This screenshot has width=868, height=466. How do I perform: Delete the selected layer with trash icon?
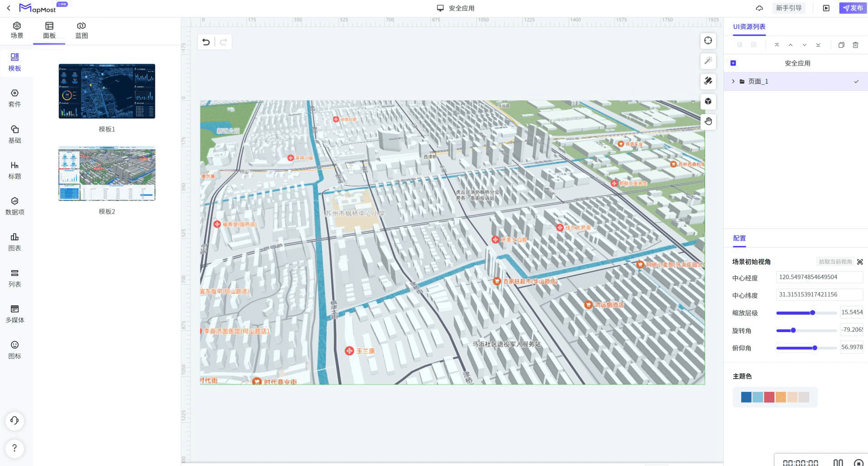[x=855, y=45]
